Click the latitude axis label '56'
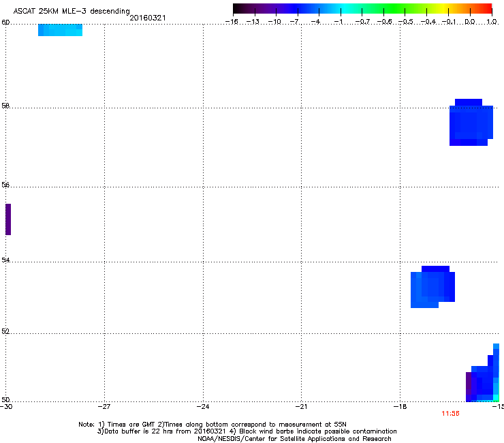504x443 pixels. coord(5,185)
